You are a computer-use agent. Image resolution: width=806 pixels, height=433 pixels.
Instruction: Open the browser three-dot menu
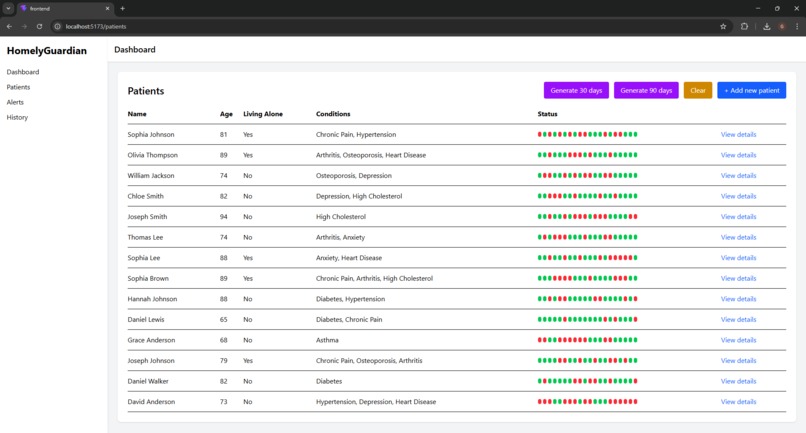click(797, 26)
